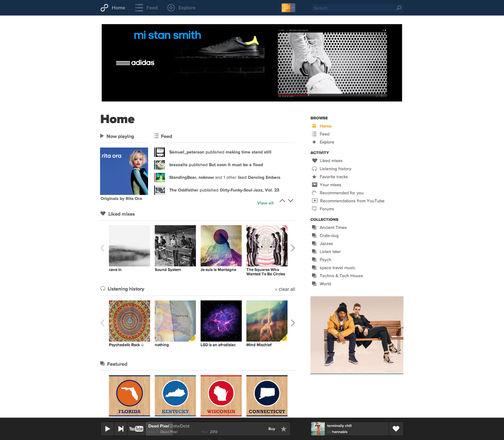Show previous listening history with left arrow
The image size is (504, 440).
click(x=102, y=323)
